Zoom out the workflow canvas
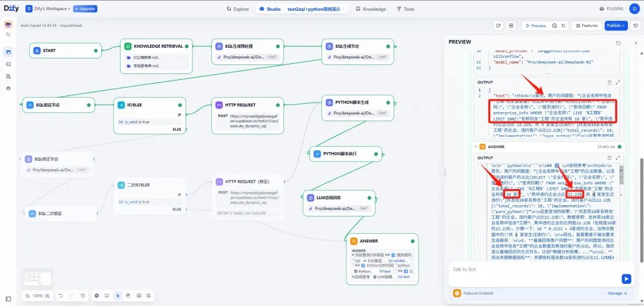 (27, 296)
